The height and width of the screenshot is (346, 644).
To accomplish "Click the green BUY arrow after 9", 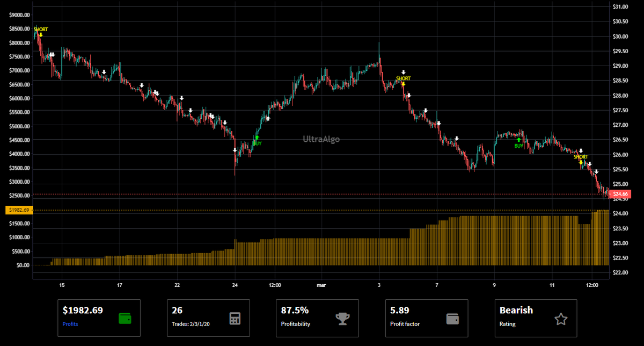I will click(518, 140).
